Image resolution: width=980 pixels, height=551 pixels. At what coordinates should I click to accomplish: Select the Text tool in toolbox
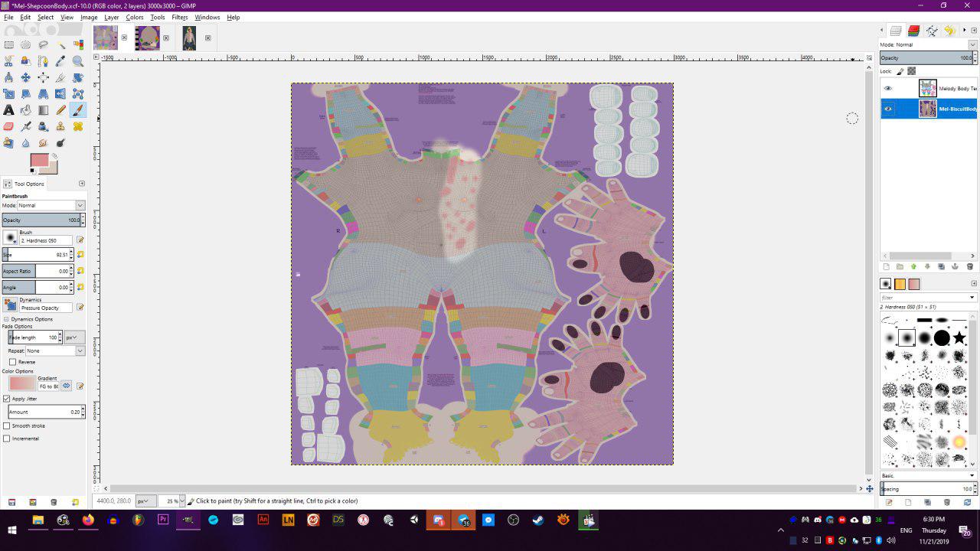9,110
